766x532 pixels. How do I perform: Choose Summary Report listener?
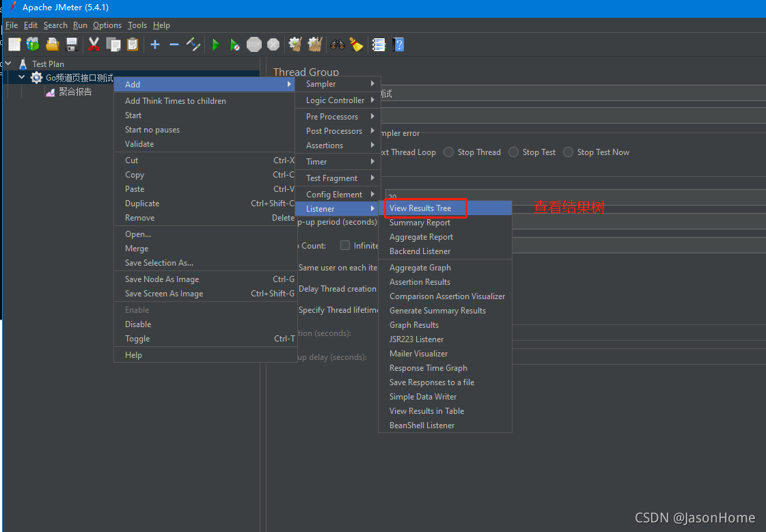(445, 223)
